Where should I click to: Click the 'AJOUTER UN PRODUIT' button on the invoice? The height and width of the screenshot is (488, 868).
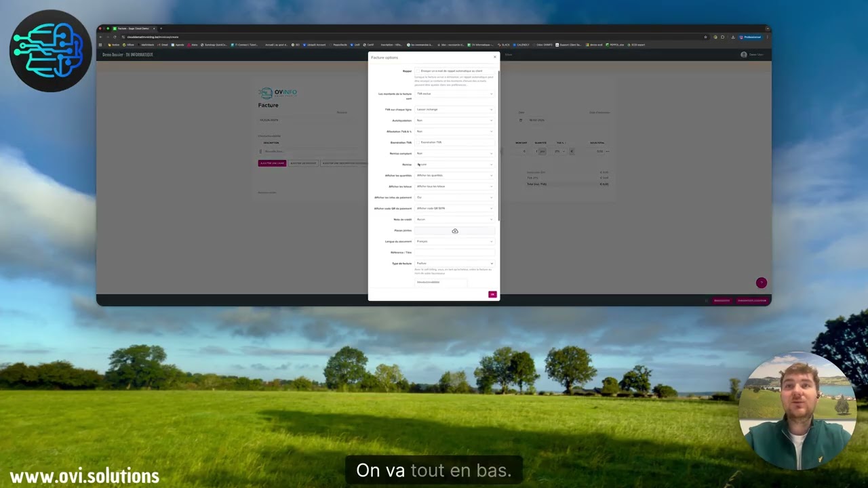click(x=304, y=163)
